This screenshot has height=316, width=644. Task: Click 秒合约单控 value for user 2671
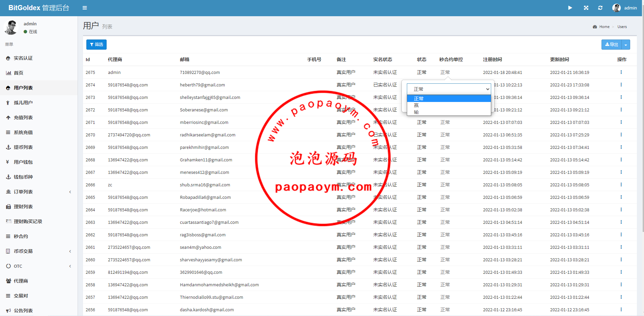(x=445, y=122)
